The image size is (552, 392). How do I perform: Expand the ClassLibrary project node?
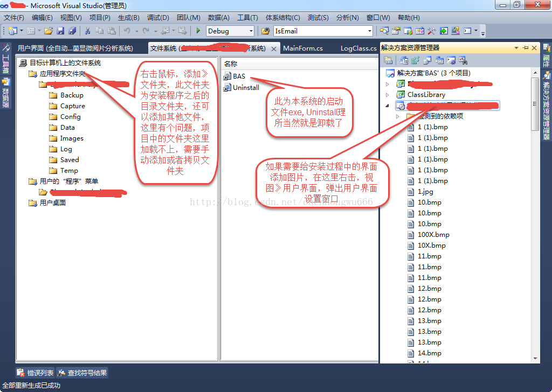[x=387, y=95]
